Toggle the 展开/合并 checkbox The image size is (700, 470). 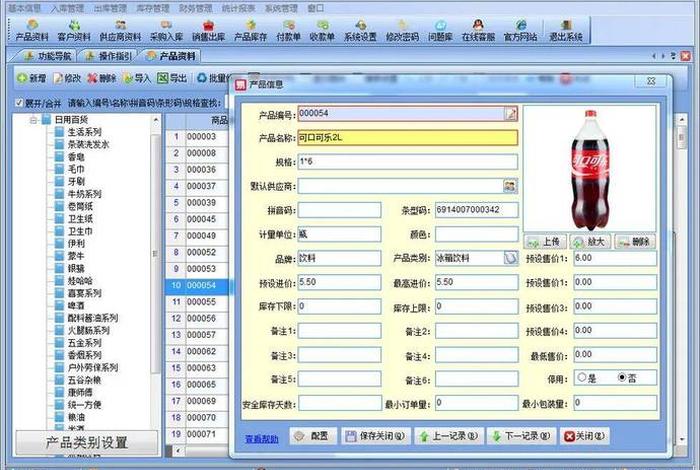pos(19,103)
